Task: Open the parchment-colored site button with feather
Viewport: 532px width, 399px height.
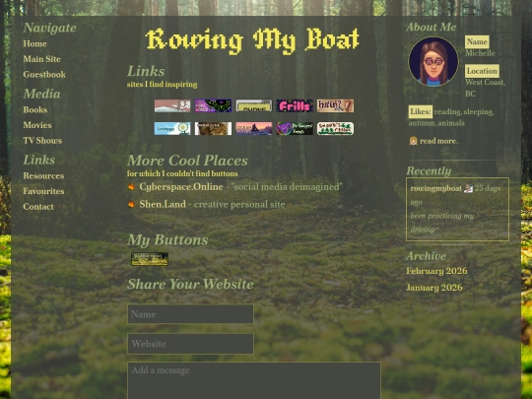Action: click(335, 105)
